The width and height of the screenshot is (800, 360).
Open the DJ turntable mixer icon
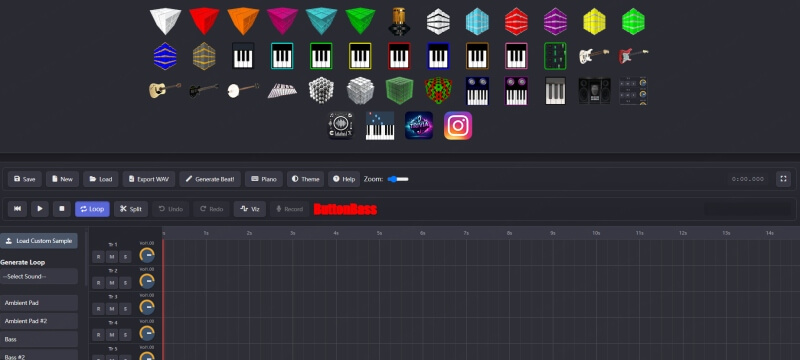click(341, 126)
